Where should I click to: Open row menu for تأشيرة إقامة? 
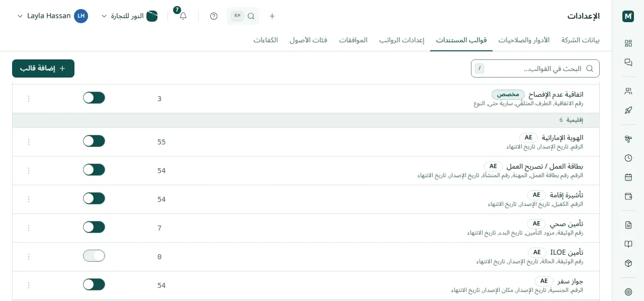[29, 199]
